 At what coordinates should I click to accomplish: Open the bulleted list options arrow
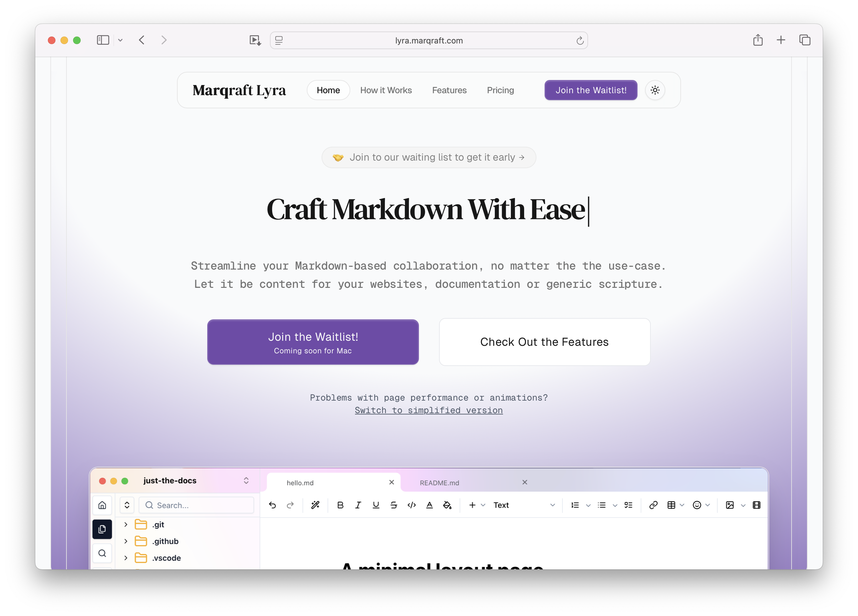615,505
